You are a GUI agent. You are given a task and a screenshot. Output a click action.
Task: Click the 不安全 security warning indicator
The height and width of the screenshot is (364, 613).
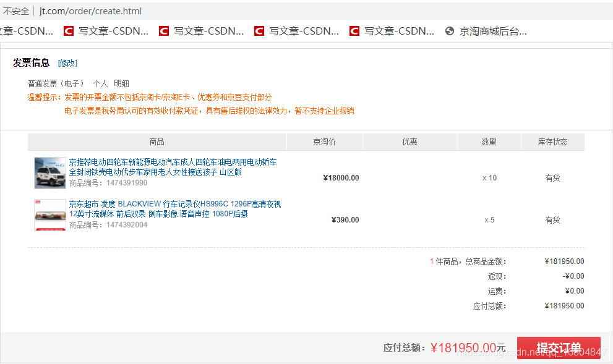click(x=16, y=11)
